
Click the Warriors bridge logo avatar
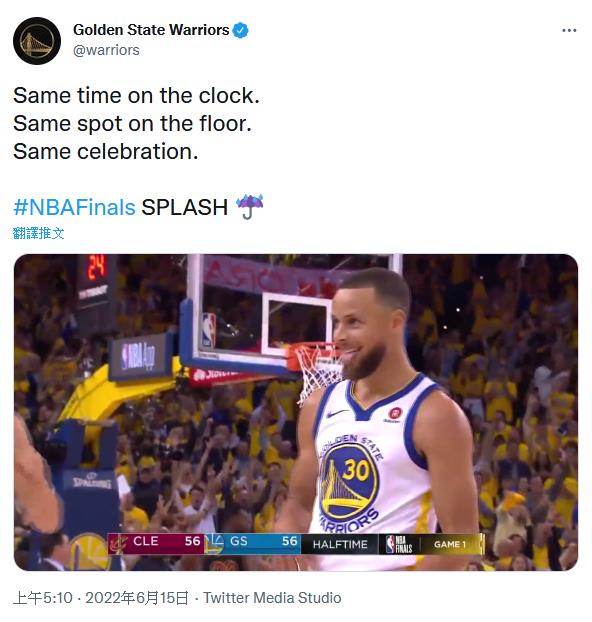click(x=37, y=41)
